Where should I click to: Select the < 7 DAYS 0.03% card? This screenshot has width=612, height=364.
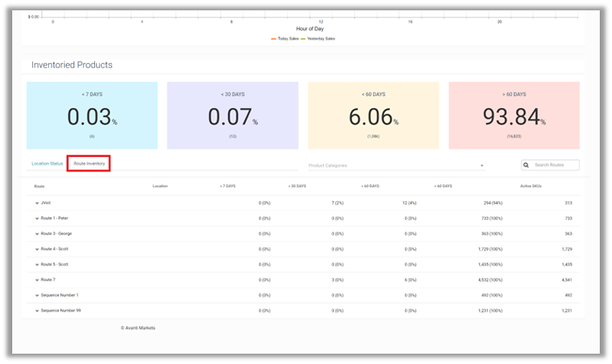tap(92, 116)
